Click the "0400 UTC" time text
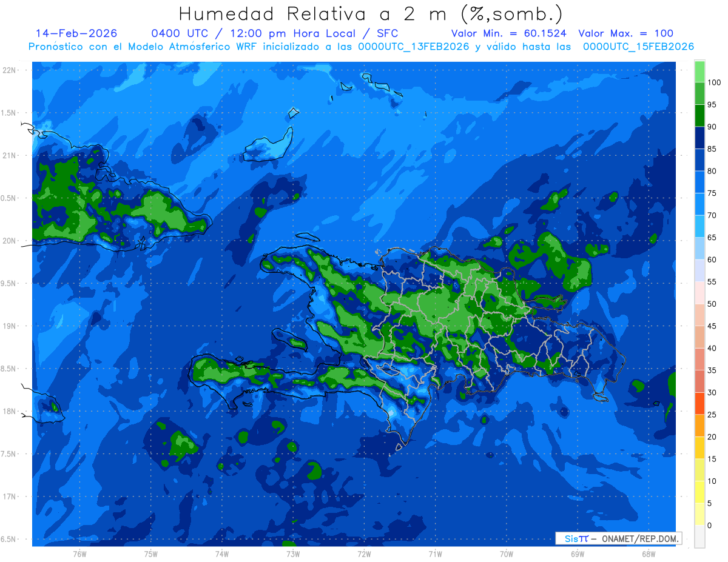Viewport: 728px width, 562px height. [181, 33]
